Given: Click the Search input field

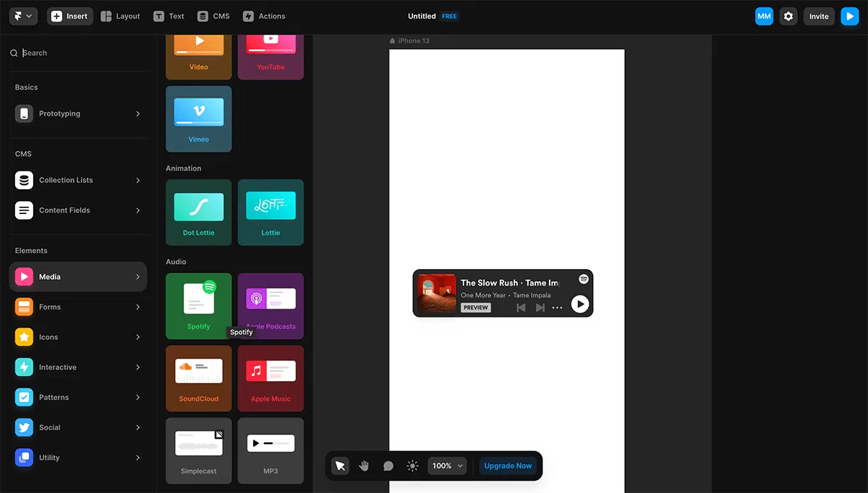Looking at the screenshot, I should (x=80, y=53).
